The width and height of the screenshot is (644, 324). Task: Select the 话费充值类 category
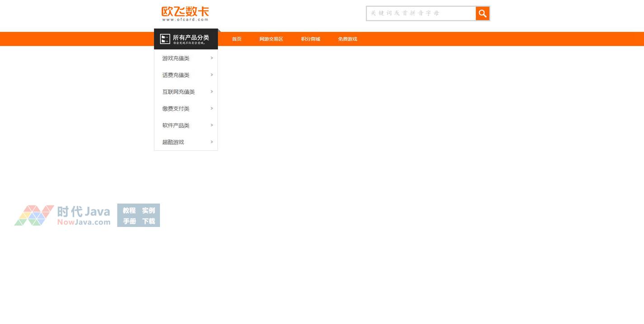tap(176, 75)
